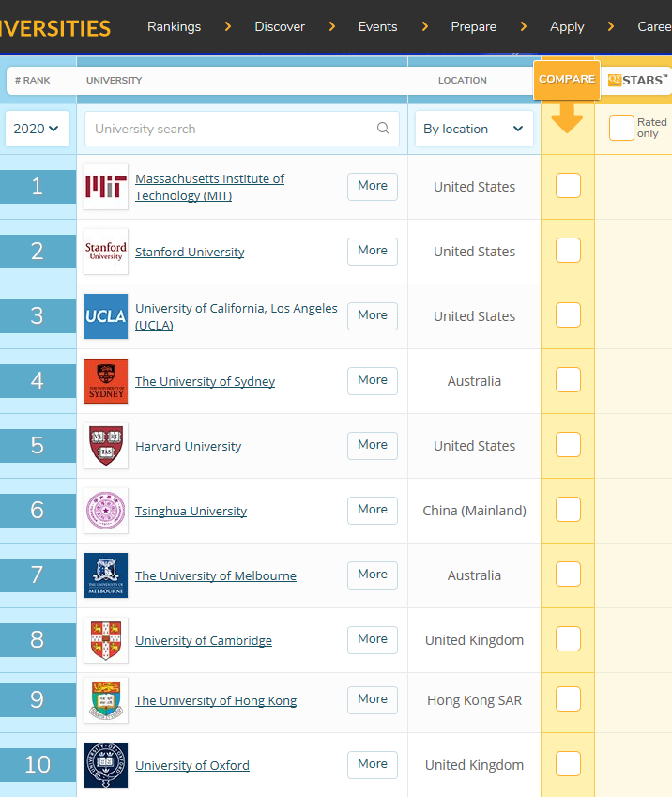Open the Events menu item
The height and width of the screenshot is (797, 672).
coord(377,26)
